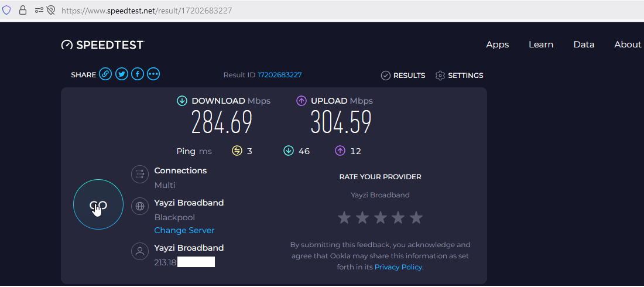Screen dimensions: 644x287
Task: Click the Results checkmark icon
Action: (x=386, y=75)
